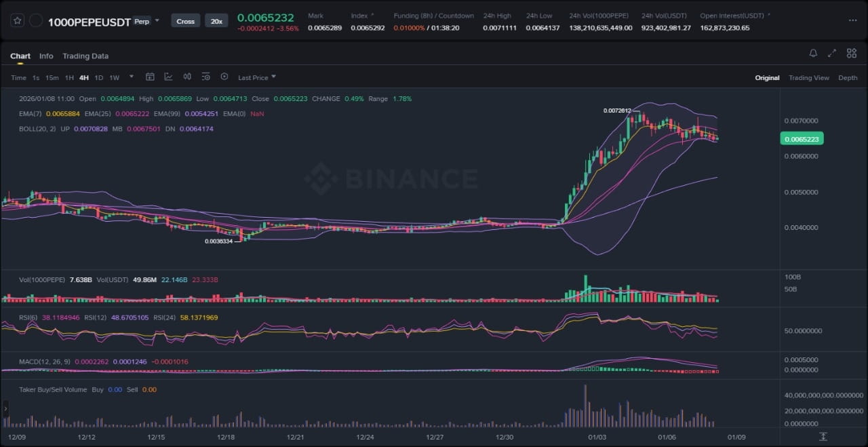Open price alerts with the bell icon

click(x=813, y=53)
